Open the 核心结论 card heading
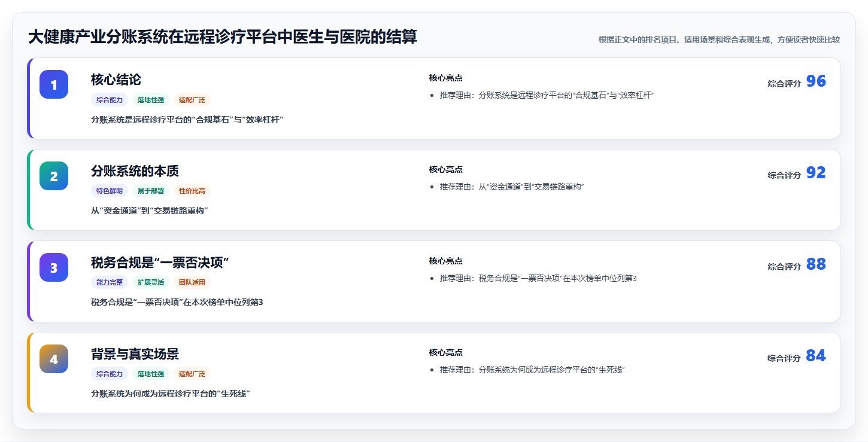Viewport: 868px width, 442px height. [x=116, y=80]
